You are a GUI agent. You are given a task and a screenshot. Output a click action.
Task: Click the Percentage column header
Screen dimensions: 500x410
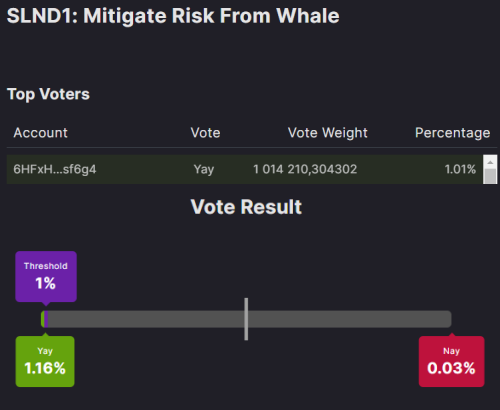452,133
